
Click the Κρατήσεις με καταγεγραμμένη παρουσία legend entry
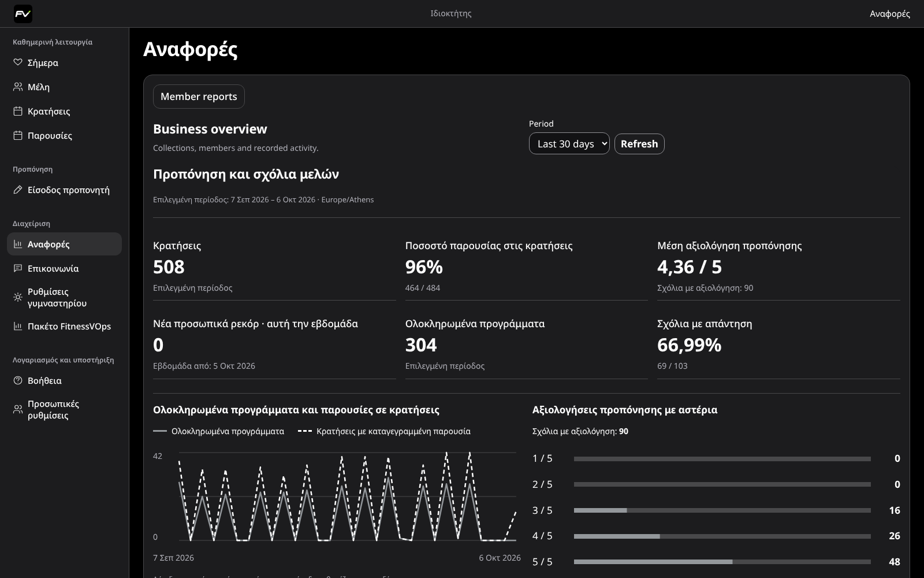pyautogui.click(x=385, y=431)
